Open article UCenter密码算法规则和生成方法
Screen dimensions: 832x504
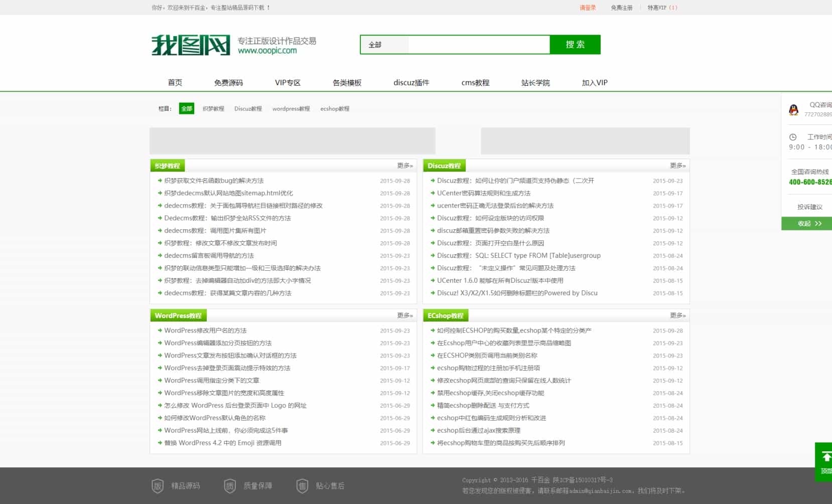[x=484, y=193]
